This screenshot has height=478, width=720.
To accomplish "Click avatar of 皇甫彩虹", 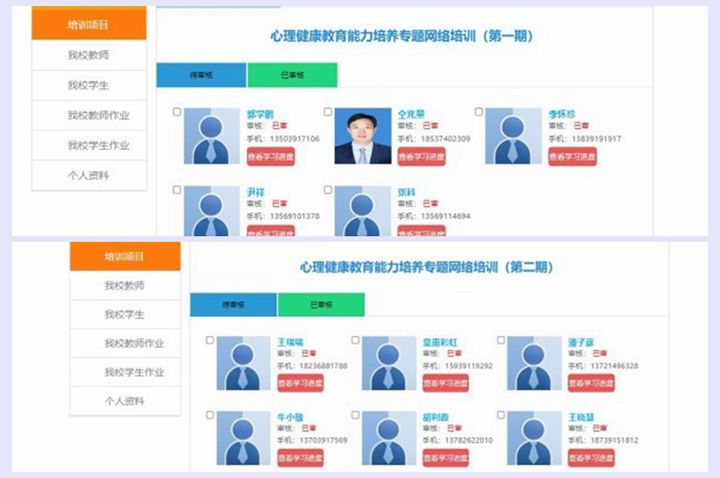I will pos(389,363).
